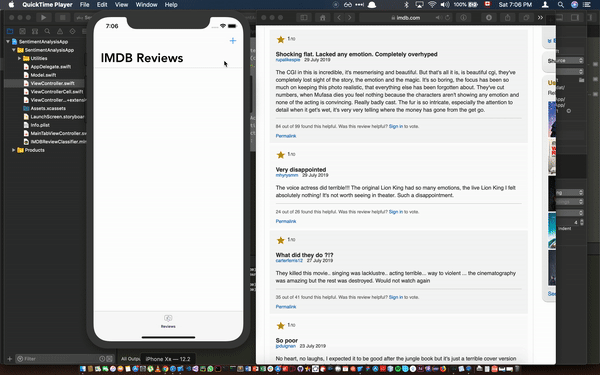Open Xcode find navigator magnifier

[x=47, y=31]
